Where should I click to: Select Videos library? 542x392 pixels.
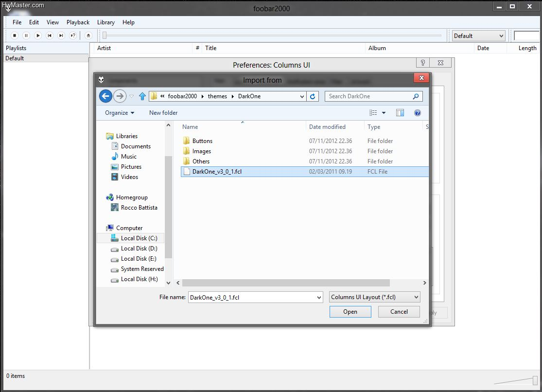pyautogui.click(x=129, y=177)
